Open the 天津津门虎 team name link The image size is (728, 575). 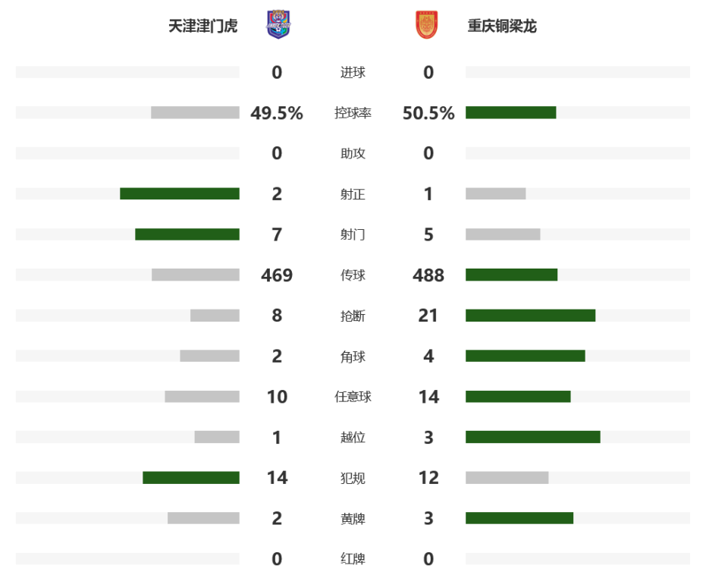click(202, 27)
